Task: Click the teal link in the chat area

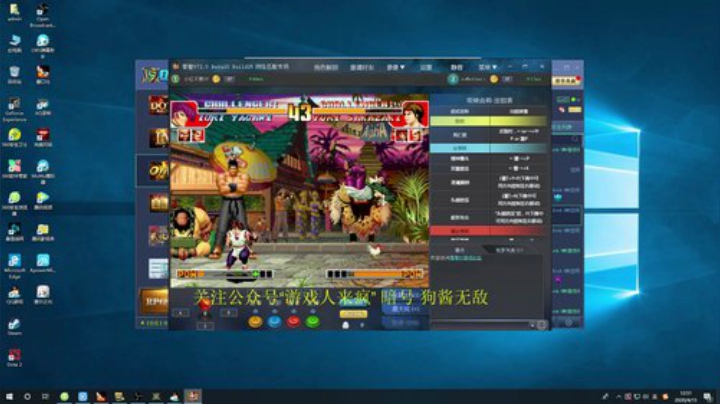Action: 465,258
